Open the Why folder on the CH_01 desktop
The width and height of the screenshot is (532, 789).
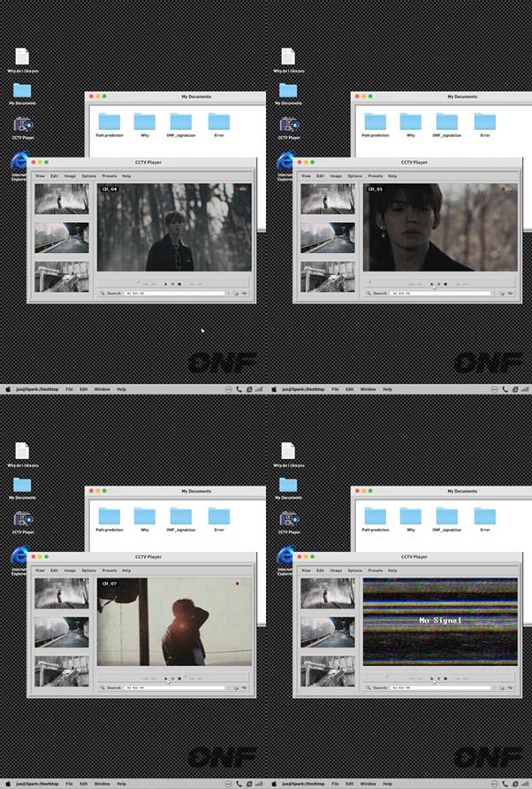tap(410, 122)
